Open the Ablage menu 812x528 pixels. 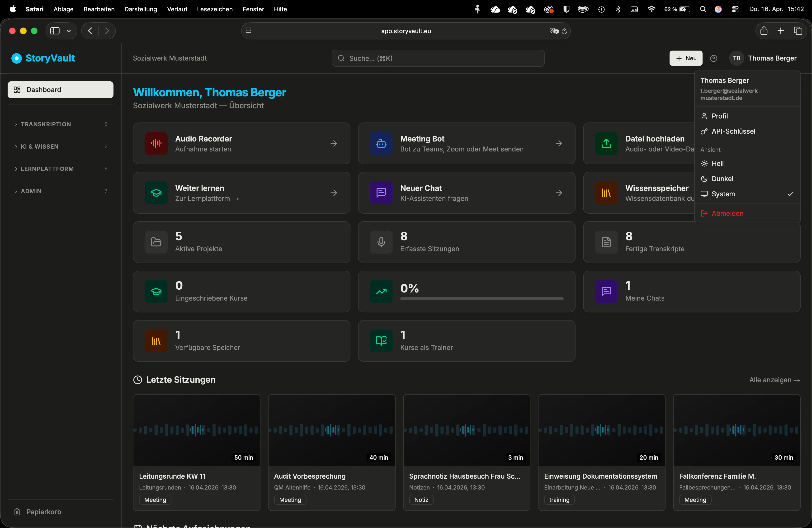pos(63,9)
